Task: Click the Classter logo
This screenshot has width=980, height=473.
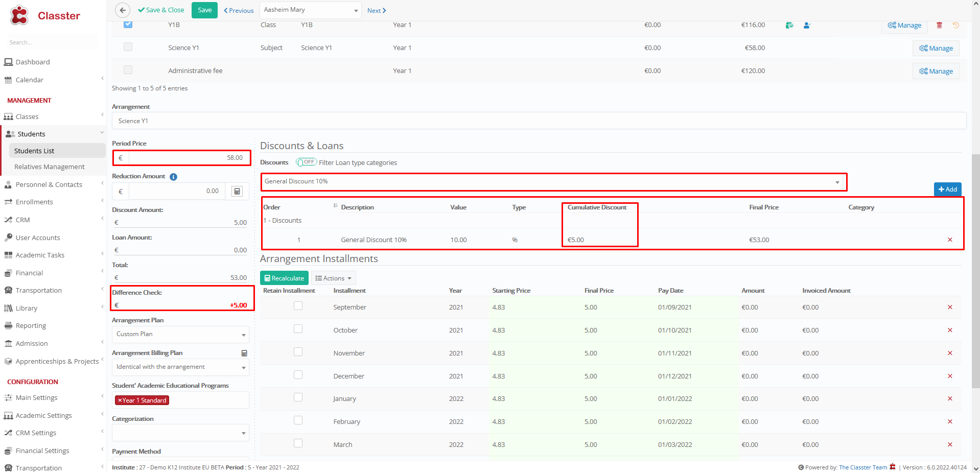Action: [x=45, y=15]
